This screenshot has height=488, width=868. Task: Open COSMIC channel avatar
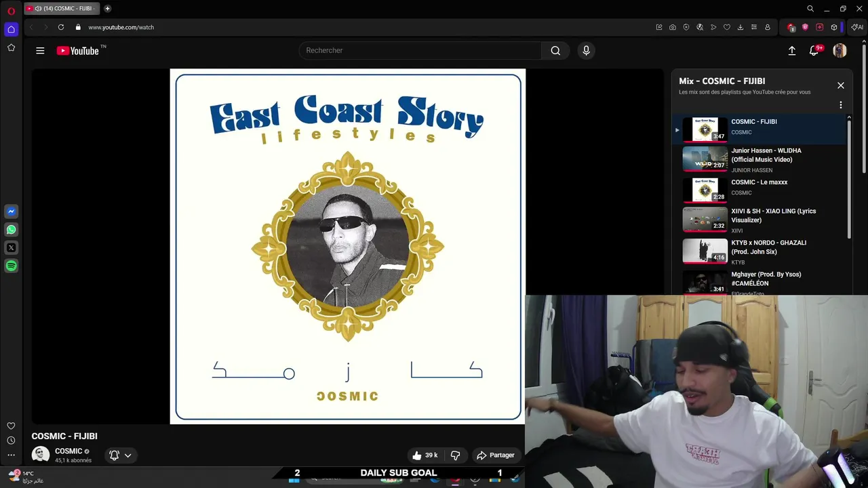point(41,455)
